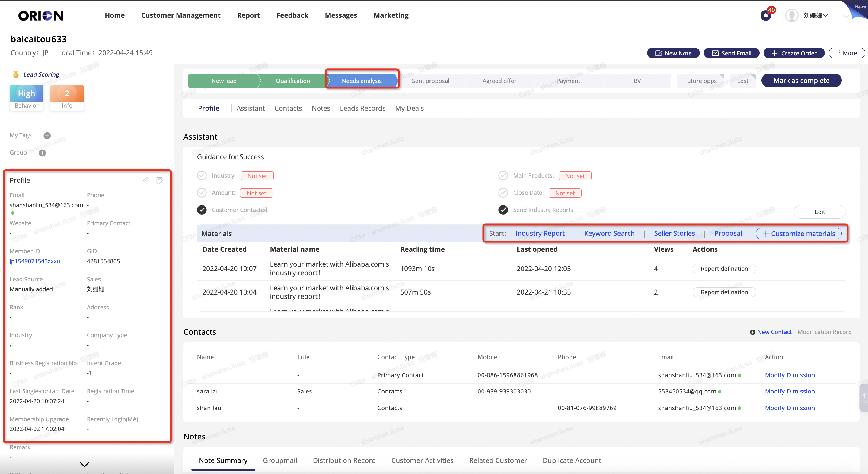Switch to the My Deals tab
This screenshot has width=868, height=474.
[x=409, y=109]
